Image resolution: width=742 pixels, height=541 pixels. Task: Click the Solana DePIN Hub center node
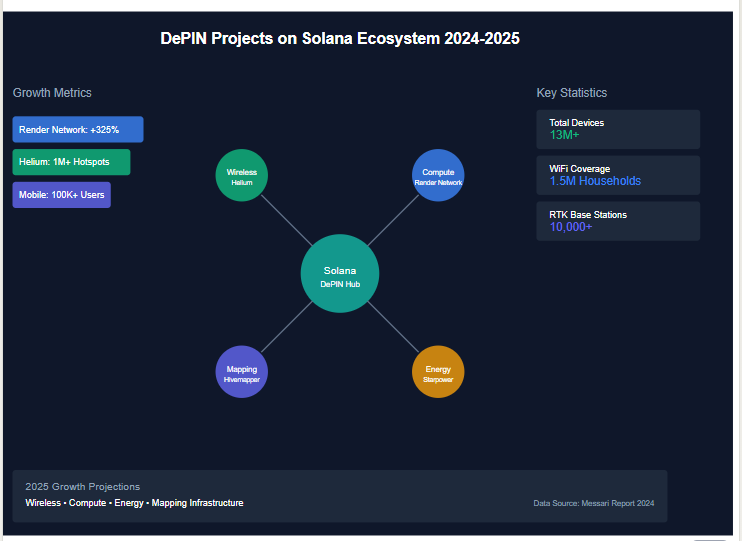pos(340,273)
